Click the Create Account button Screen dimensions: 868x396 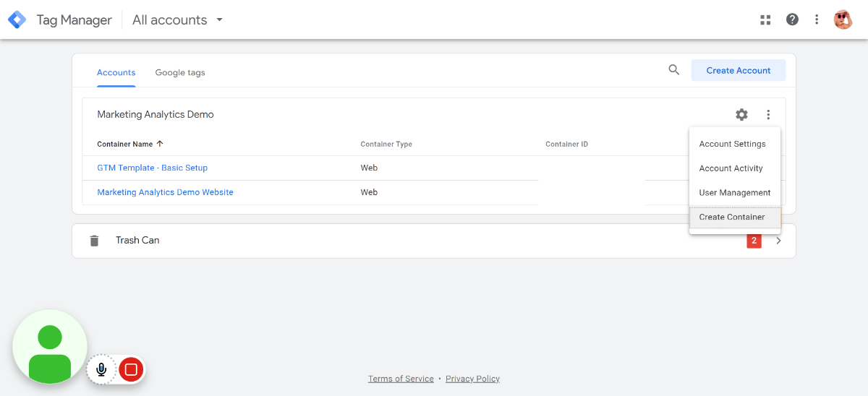tap(738, 70)
